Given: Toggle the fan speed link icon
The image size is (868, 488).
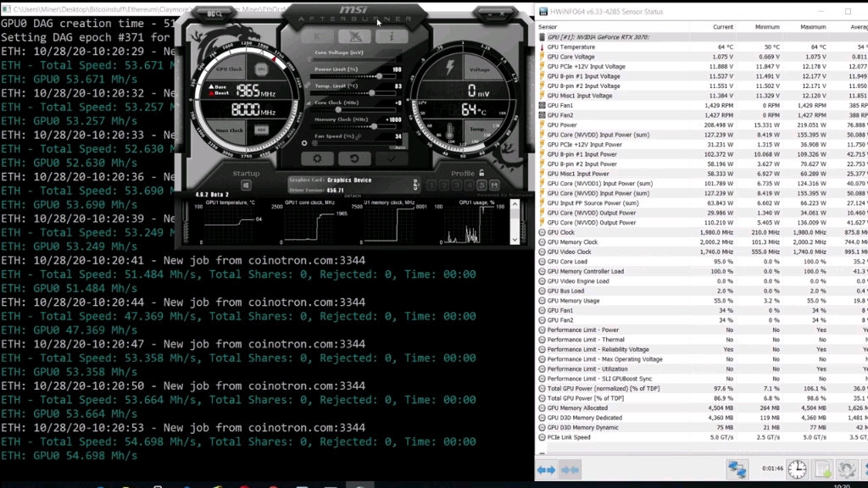Looking at the screenshot, I should pyautogui.click(x=359, y=136).
